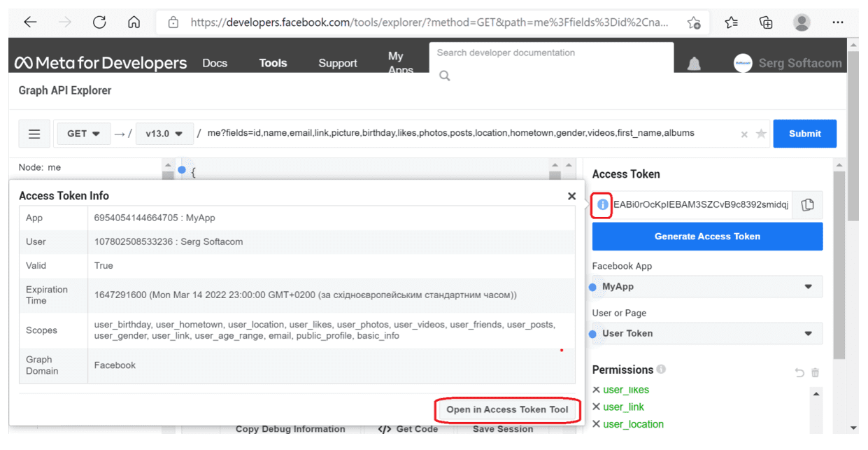Screen dimensions: 868x450
Task: Remove the user_likes permission
Action: [596, 390]
